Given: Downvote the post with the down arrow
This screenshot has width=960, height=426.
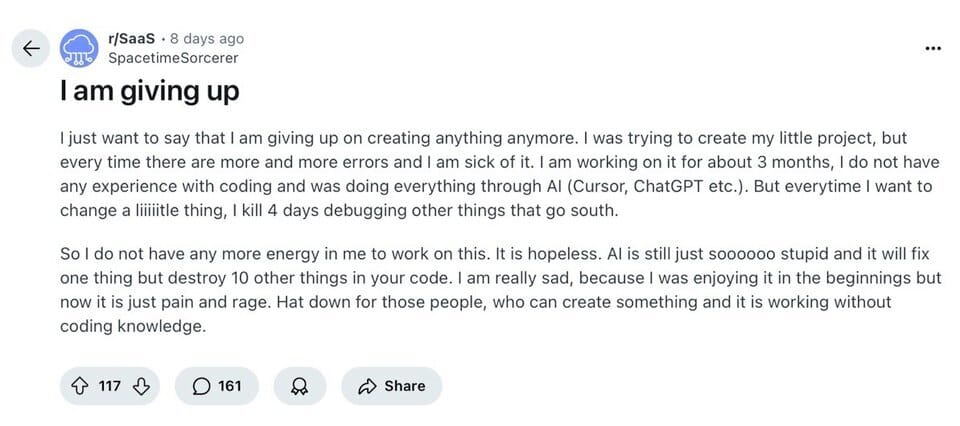Looking at the screenshot, I should point(140,386).
